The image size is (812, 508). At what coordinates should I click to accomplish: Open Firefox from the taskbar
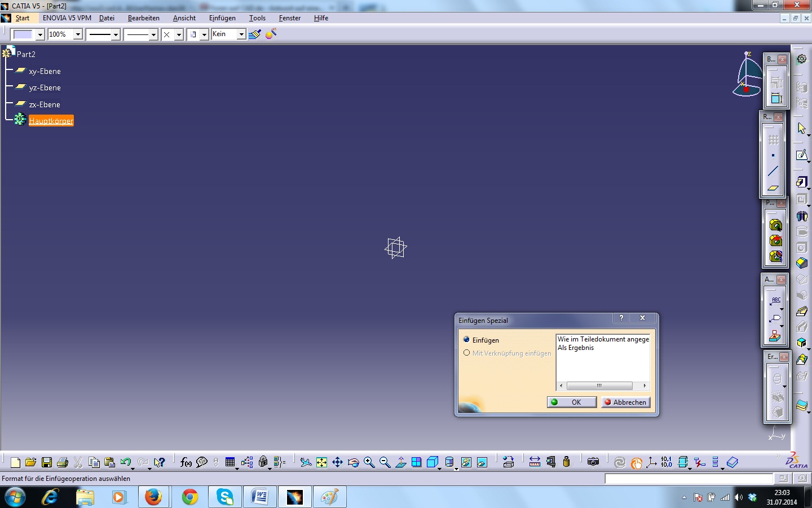click(x=154, y=497)
